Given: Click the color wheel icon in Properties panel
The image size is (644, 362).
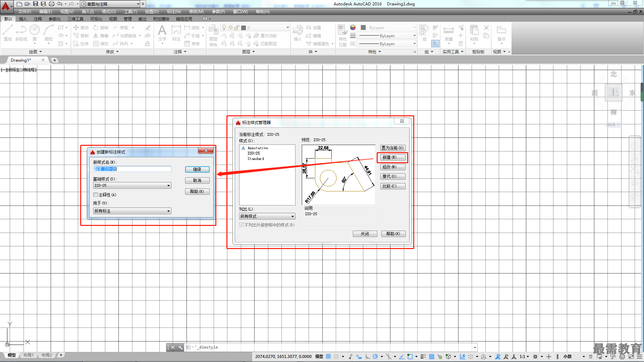Looking at the screenshot, I should click(353, 27).
